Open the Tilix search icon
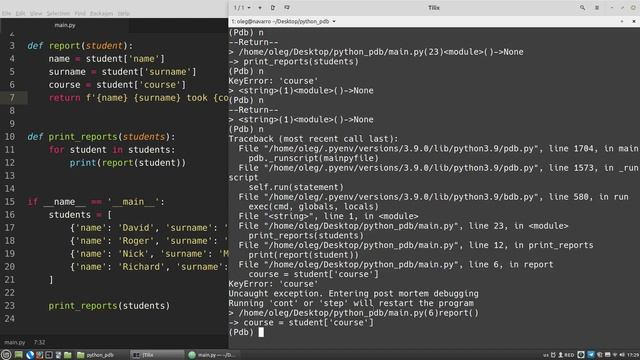This screenshot has height=360, width=640. pyautogui.click(x=582, y=7)
